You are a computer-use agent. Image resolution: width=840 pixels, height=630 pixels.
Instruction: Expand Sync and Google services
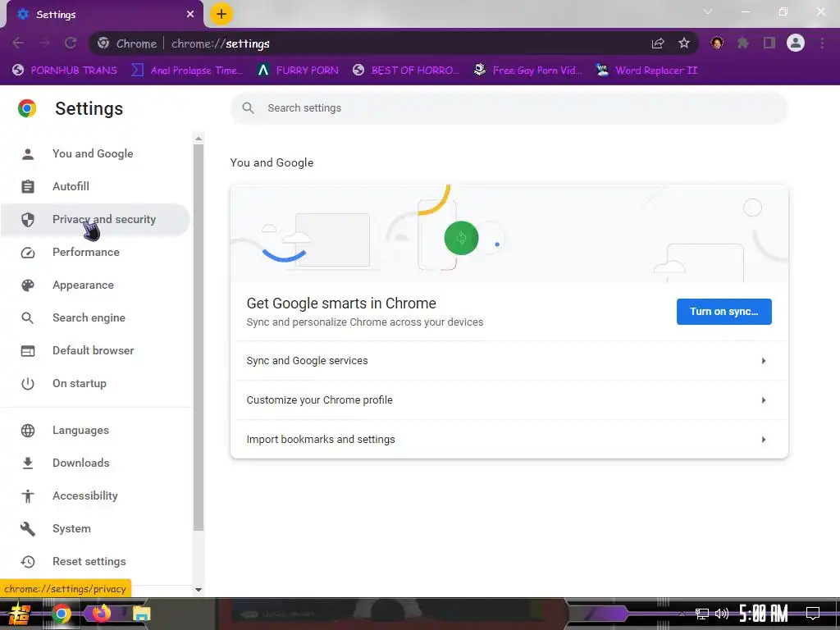point(509,361)
